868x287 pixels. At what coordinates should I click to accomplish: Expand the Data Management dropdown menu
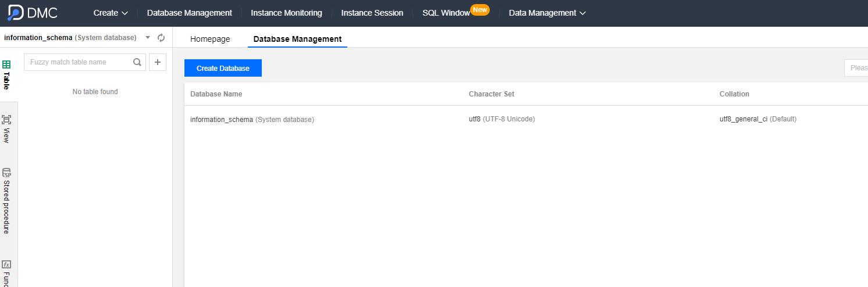(547, 13)
